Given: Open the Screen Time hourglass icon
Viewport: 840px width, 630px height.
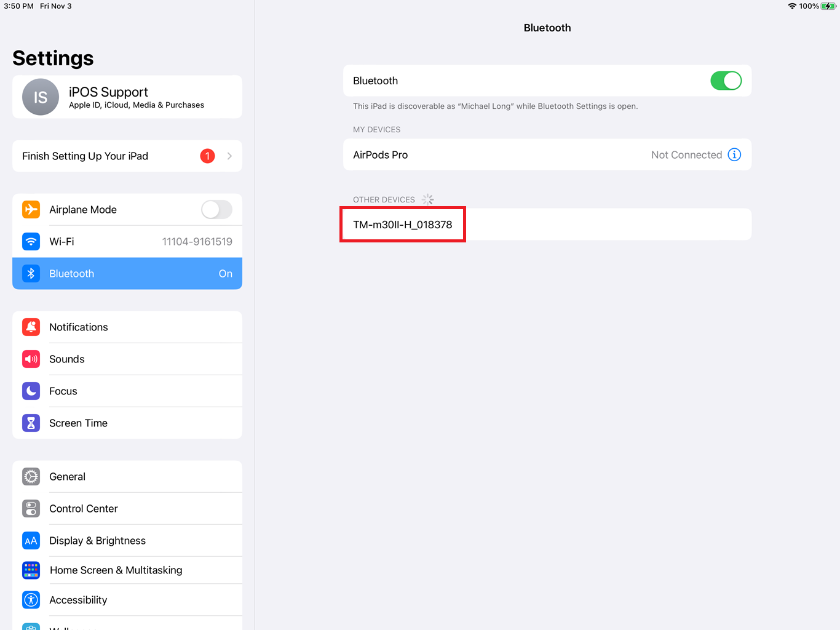Looking at the screenshot, I should tap(31, 423).
